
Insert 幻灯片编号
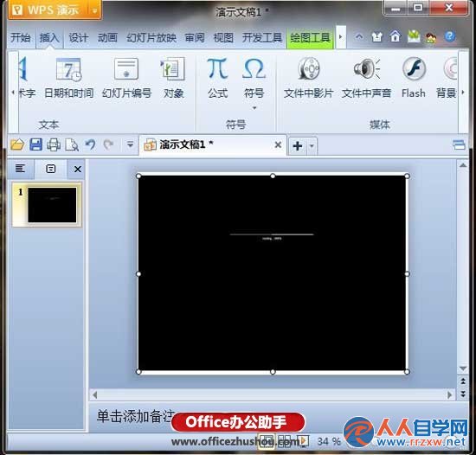[126, 78]
